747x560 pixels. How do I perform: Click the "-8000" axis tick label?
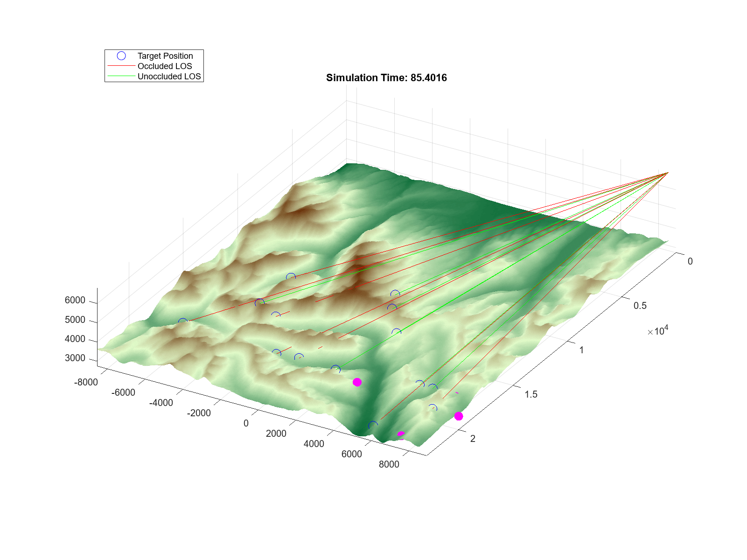(86, 382)
